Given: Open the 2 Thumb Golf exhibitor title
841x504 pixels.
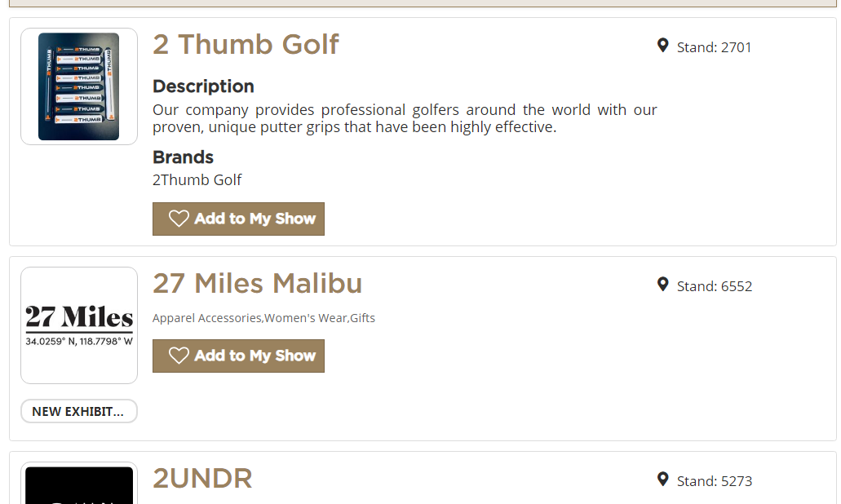Looking at the screenshot, I should [246, 44].
